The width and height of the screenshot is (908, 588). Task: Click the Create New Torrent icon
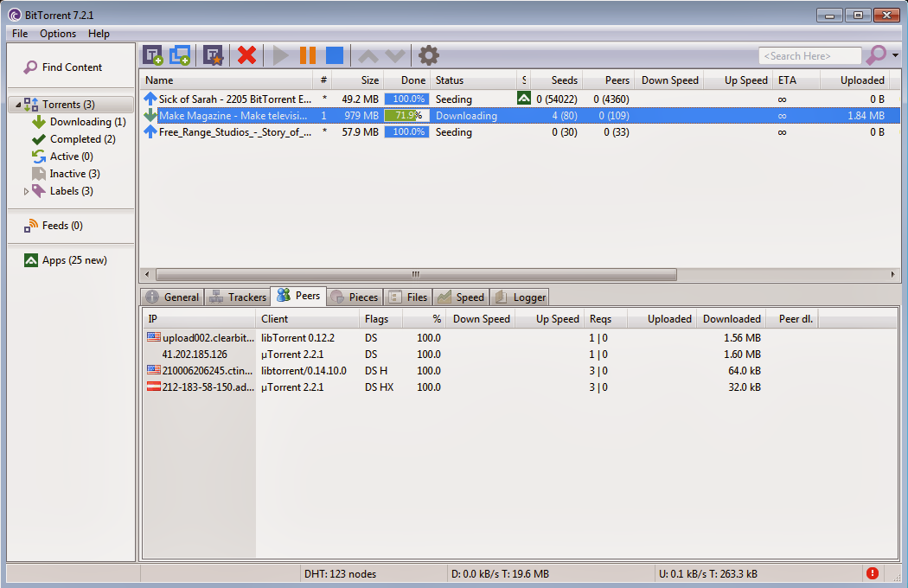[213, 55]
